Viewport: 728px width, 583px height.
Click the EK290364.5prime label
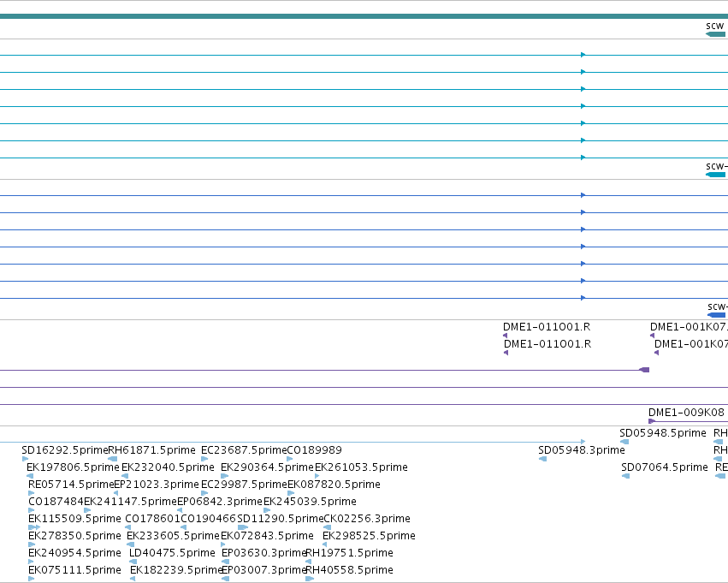click(268, 467)
